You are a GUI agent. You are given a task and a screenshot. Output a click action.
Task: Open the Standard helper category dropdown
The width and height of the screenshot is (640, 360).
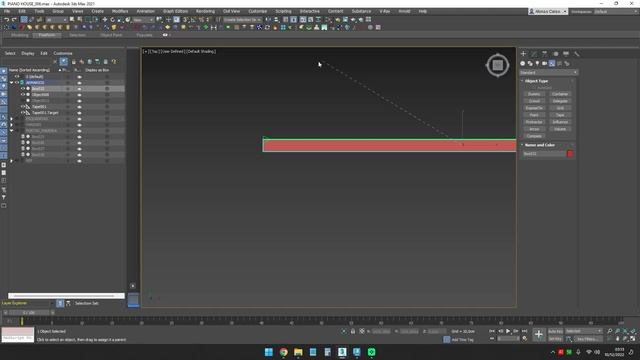coord(548,72)
